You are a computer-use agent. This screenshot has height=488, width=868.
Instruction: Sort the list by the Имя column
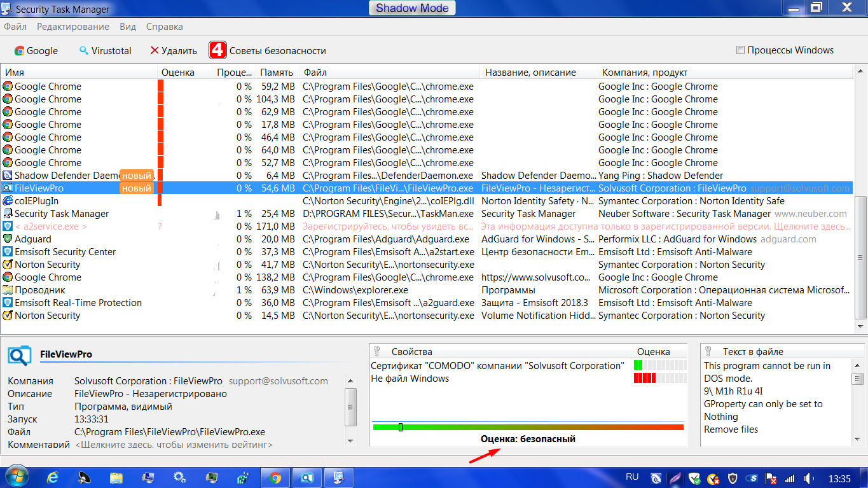(x=79, y=73)
